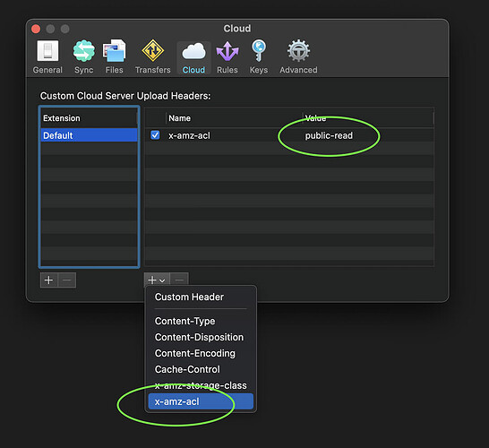Open the General preferences pane
Image resolution: width=489 pixels, height=448 pixels.
(x=47, y=56)
